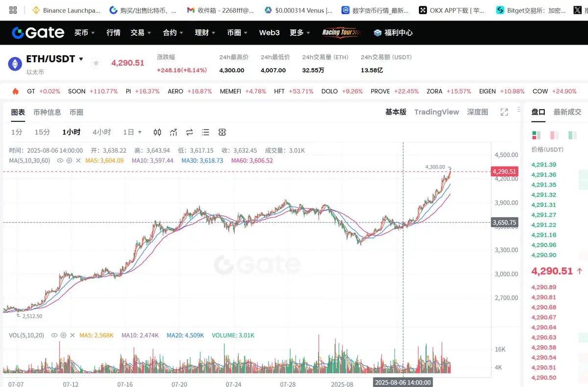Select the 4小时 interval
Screen dimensions: 588x387
tap(101, 132)
